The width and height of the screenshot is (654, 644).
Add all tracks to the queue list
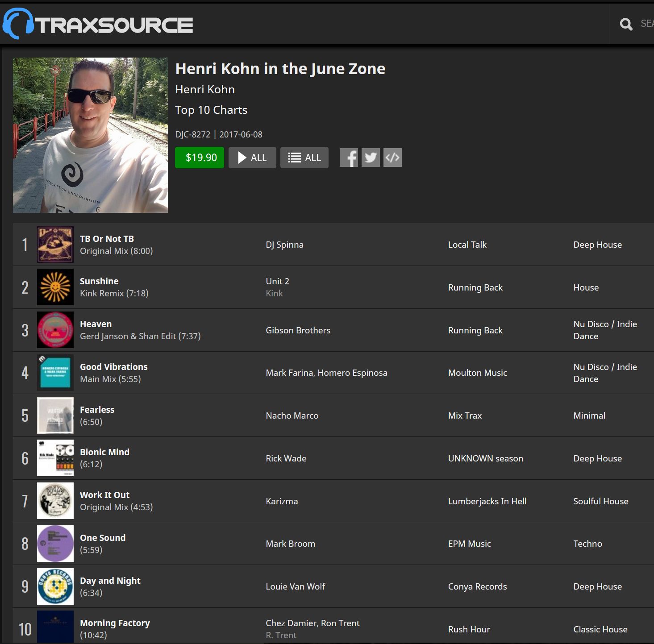tap(304, 158)
